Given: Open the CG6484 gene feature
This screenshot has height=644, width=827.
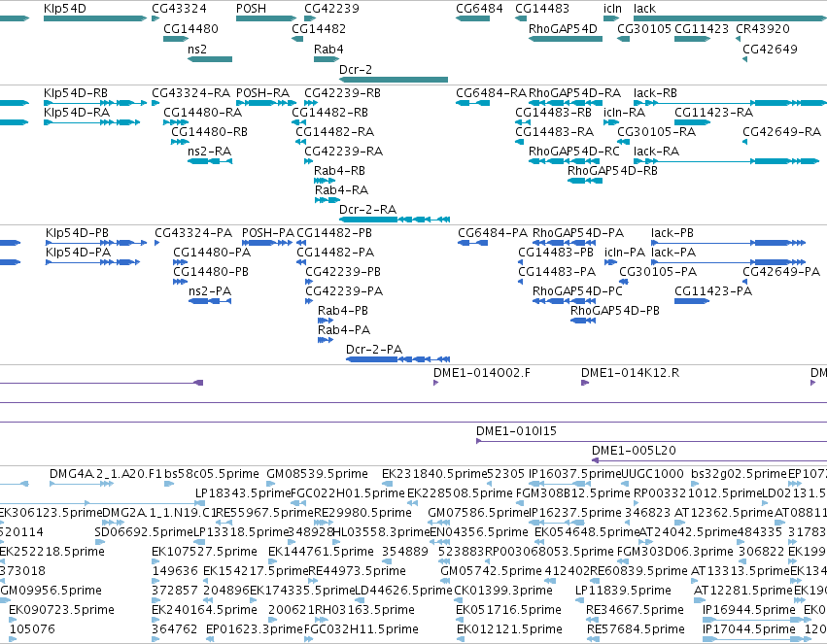Looking at the screenshot, I should pyautogui.click(x=472, y=18).
